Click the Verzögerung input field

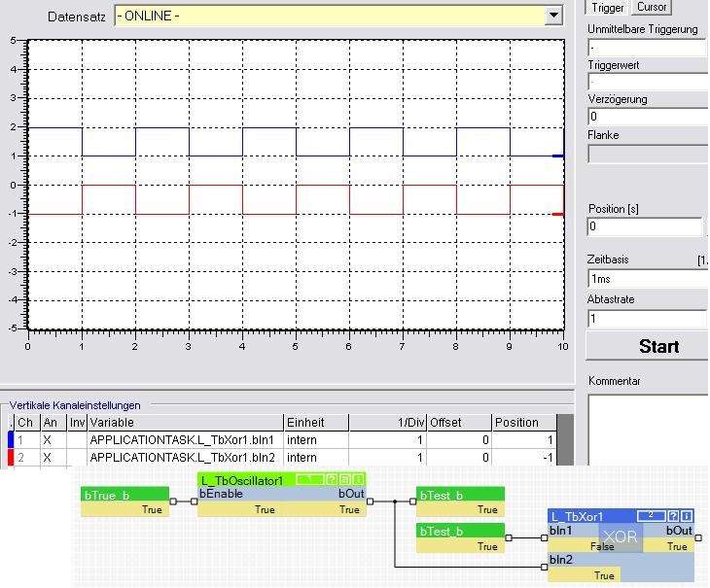click(646, 117)
